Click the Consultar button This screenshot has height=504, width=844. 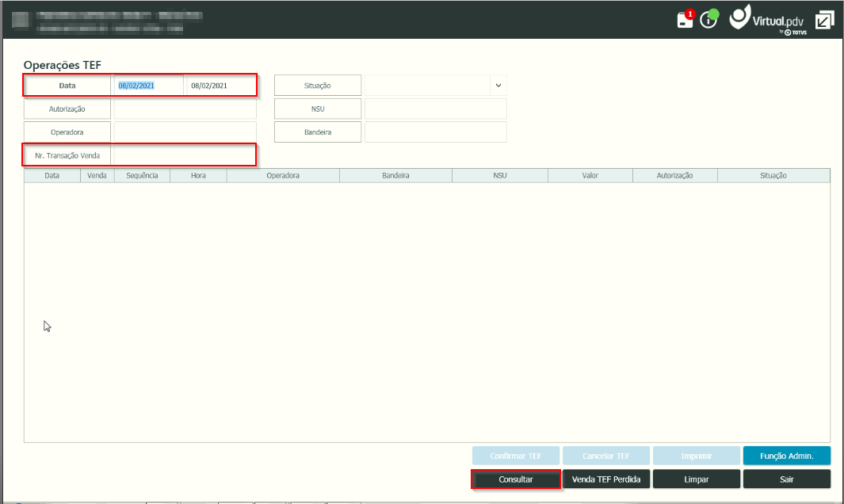click(516, 479)
